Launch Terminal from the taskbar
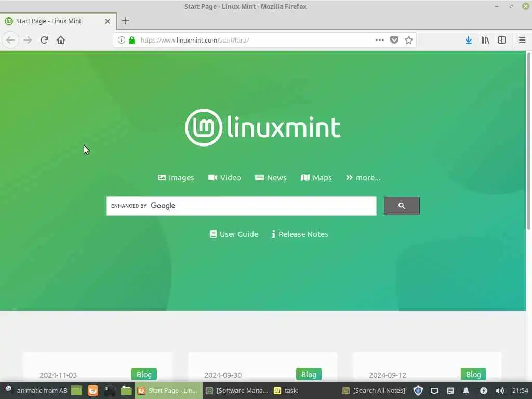This screenshot has height=399, width=532. (109, 391)
